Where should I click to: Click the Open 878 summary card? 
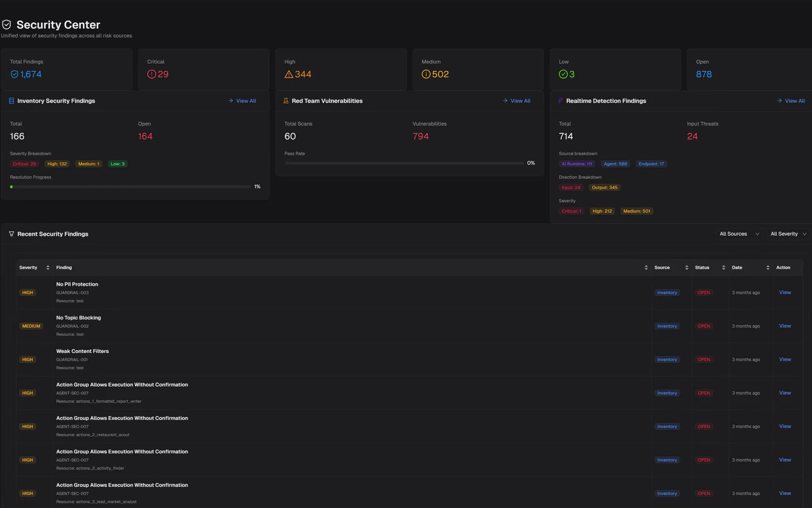click(x=749, y=69)
